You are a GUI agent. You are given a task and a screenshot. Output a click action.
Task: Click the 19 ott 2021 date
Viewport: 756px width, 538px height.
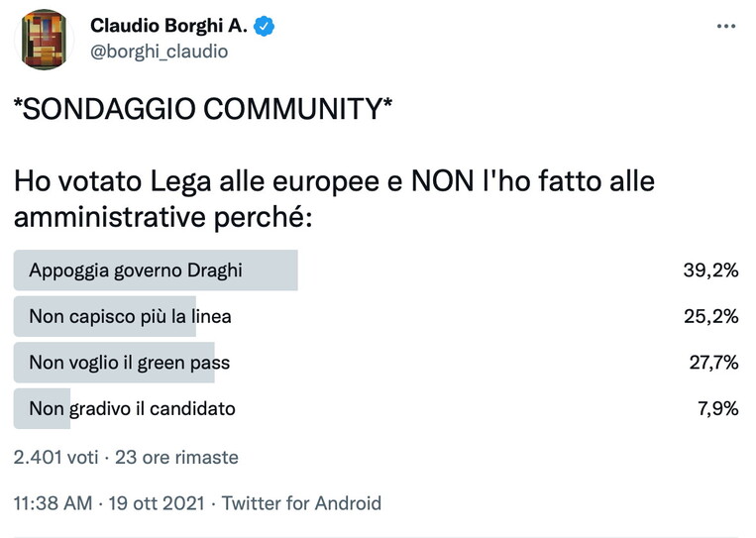tap(153, 503)
